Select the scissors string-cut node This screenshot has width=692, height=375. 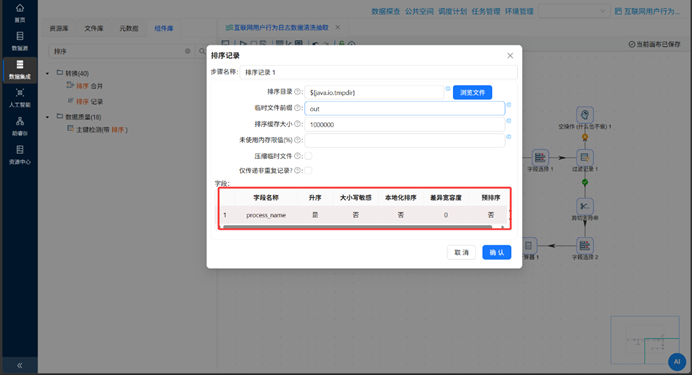[x=585, y=206]
